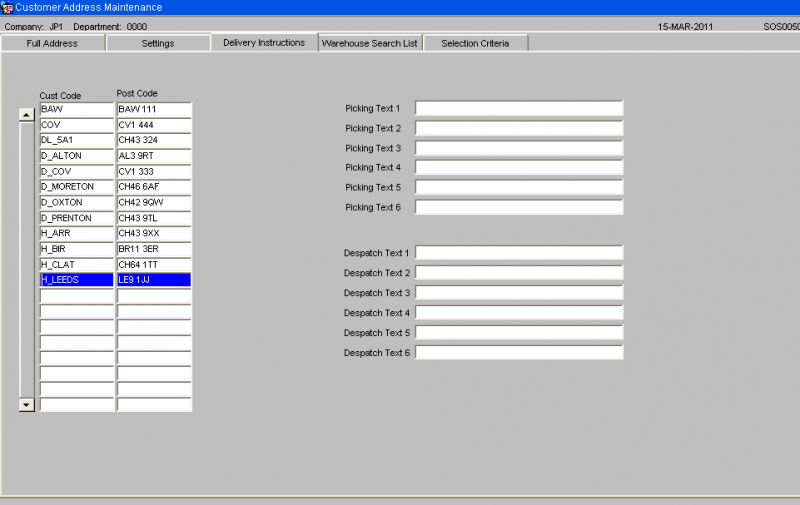The height and width of the screenshot is (505, 800).
Task: Click post code BR11 3ER
Action: tap(154, 249)
